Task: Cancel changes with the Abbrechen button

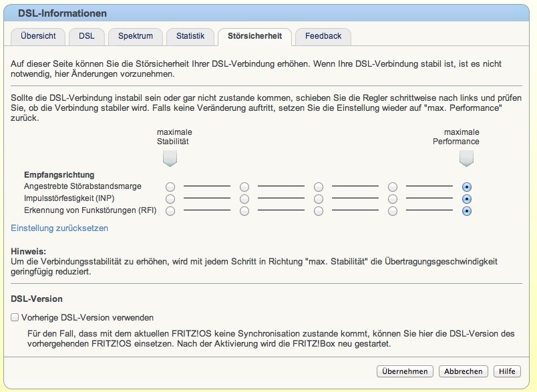Action: tap(462, 371)
